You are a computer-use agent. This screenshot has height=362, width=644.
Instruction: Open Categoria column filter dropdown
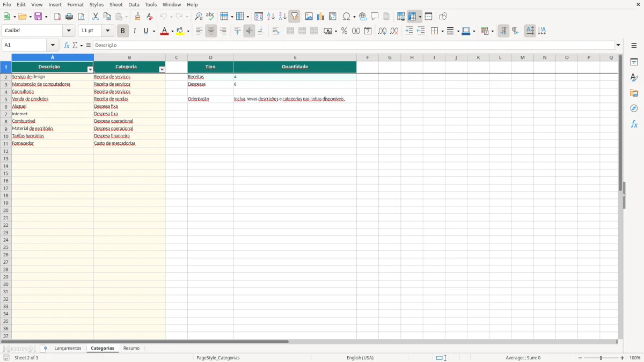pyautogui.click(x=162, y=70)
